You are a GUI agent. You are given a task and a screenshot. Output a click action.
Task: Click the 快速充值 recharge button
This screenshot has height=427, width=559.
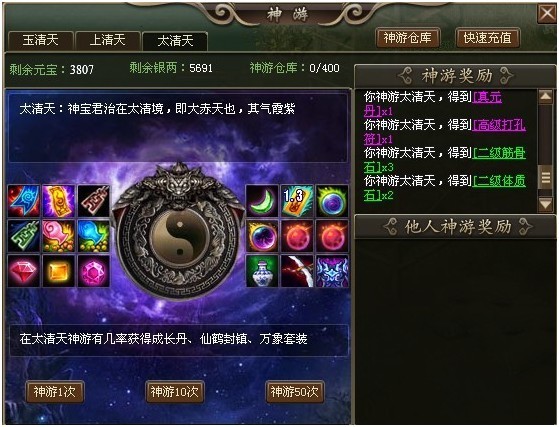[x=487, y=38]
